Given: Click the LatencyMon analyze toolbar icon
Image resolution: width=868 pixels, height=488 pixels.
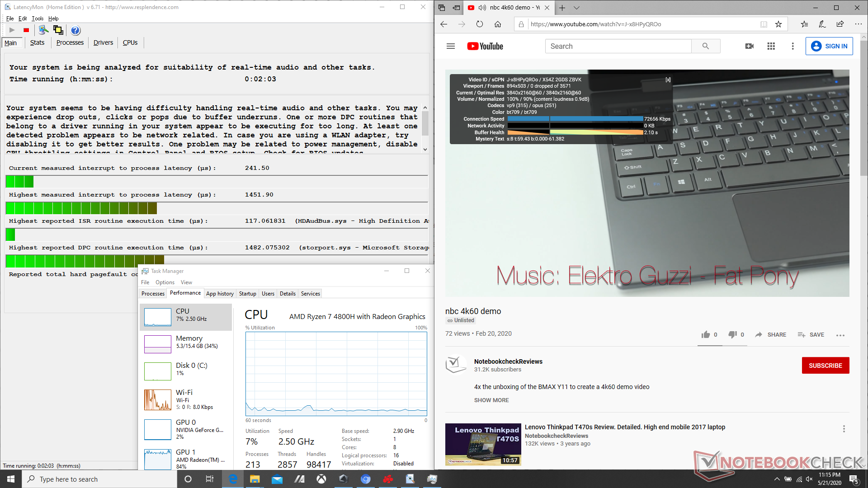Looking at the screenshot, I should click(43, 30).
